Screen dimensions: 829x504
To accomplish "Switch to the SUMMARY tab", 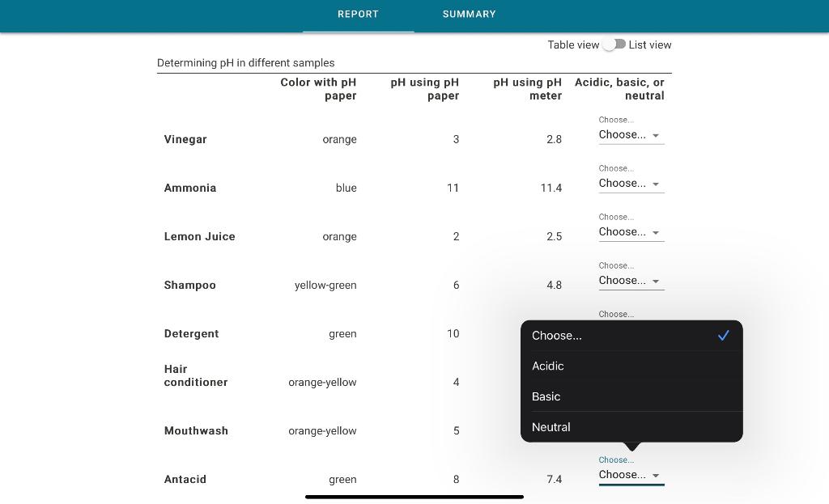I will point(469,14).
